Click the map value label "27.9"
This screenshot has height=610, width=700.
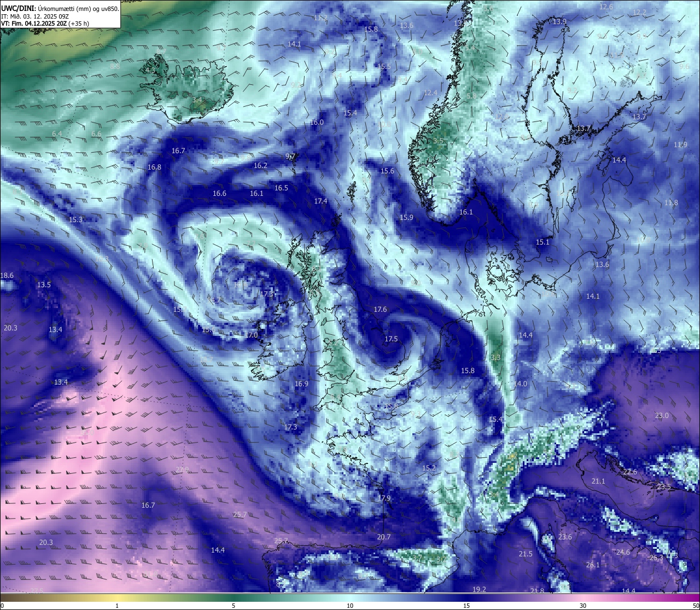(x=182, y=470)
